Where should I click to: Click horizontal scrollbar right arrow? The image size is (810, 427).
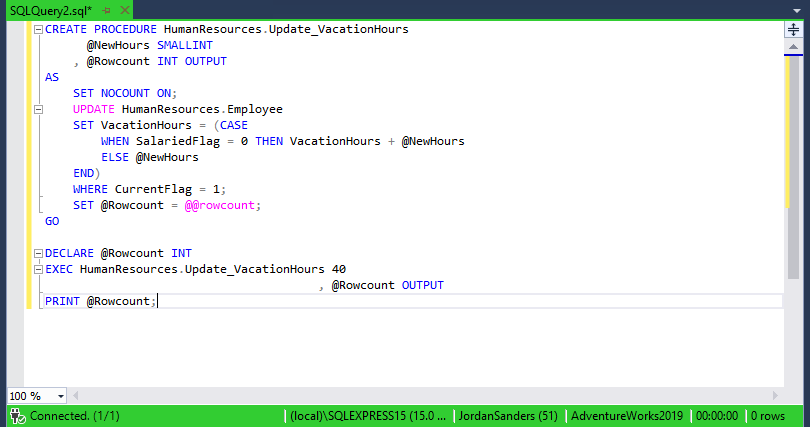click(775, 396)
